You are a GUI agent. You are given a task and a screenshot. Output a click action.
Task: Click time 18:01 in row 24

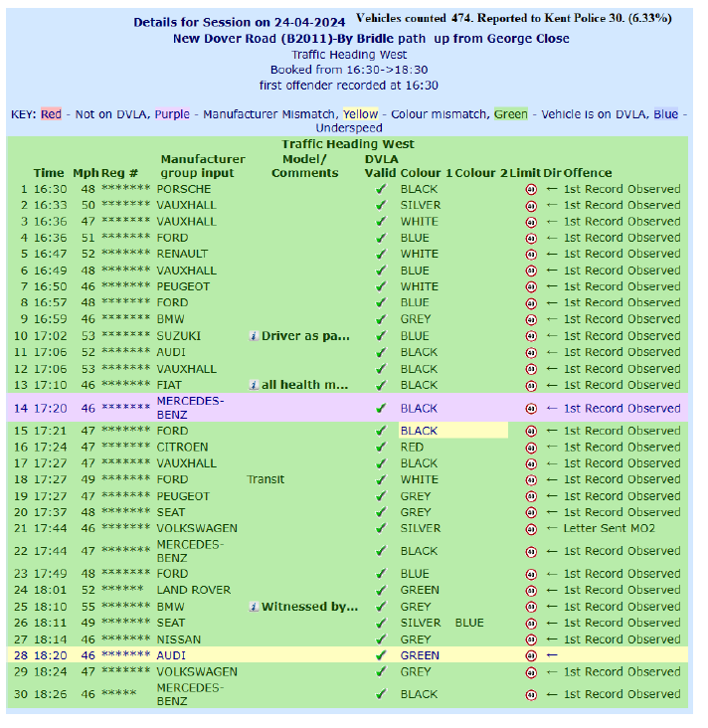tap(50, 590)
